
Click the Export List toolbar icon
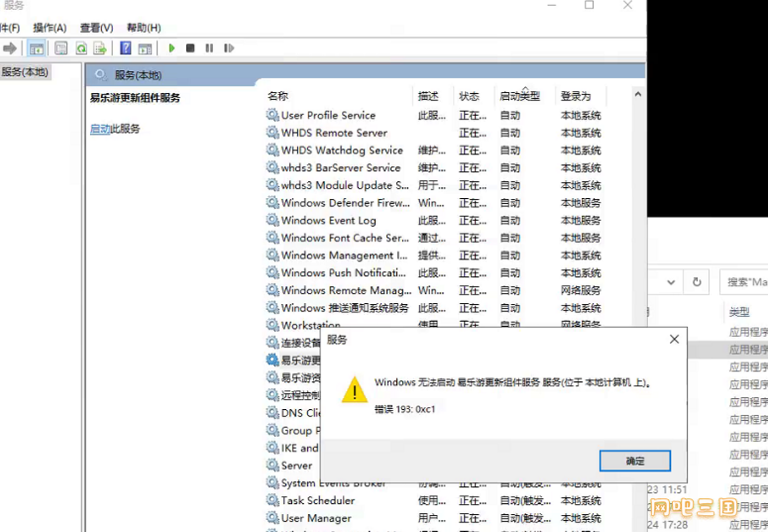(x=100, y=48)
